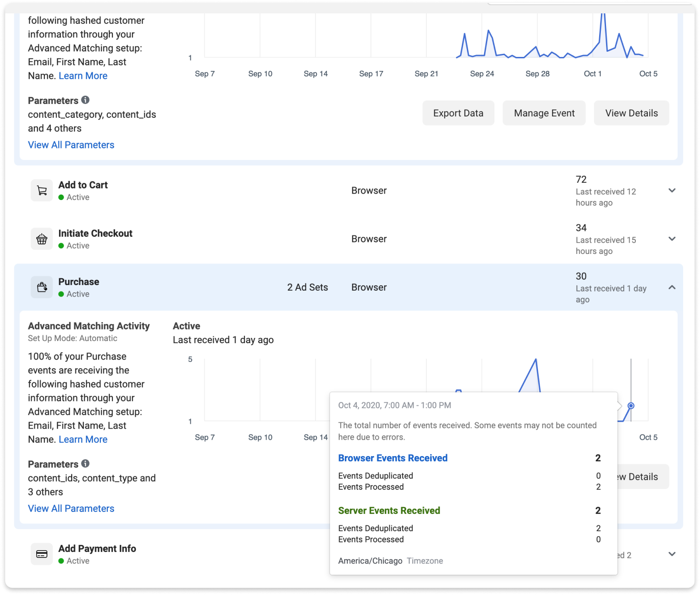Select the Add to Cart event icon
Screen dimensions: 700x595
coord(41,190)
